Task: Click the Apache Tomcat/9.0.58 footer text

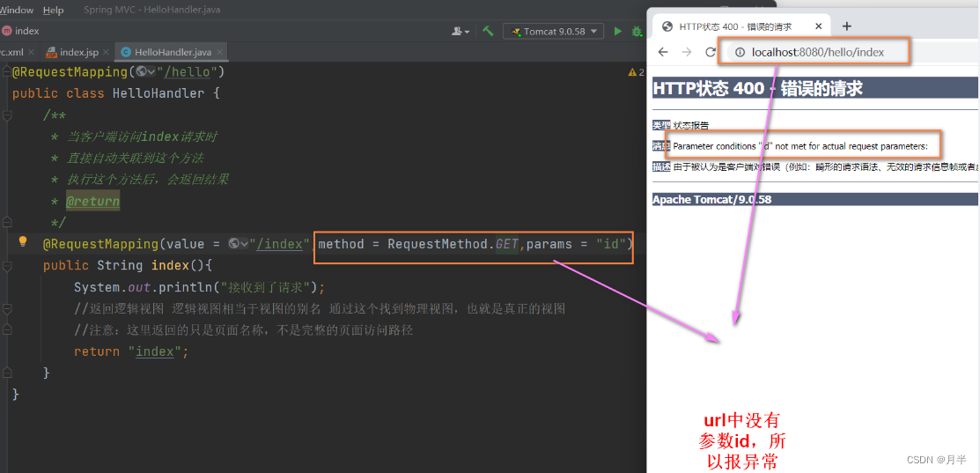Action: (x=711, y=199)
